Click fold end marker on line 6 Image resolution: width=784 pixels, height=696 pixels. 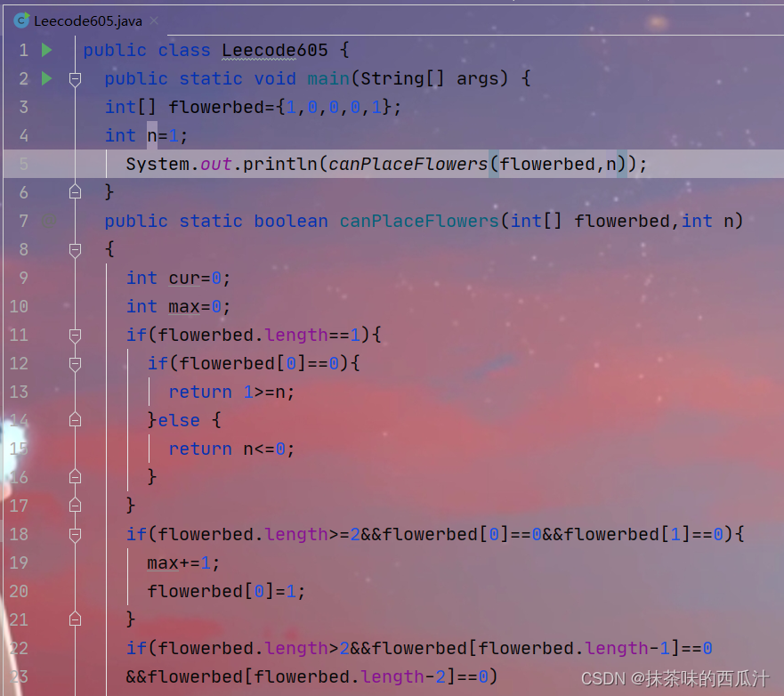tap(75, 191)
